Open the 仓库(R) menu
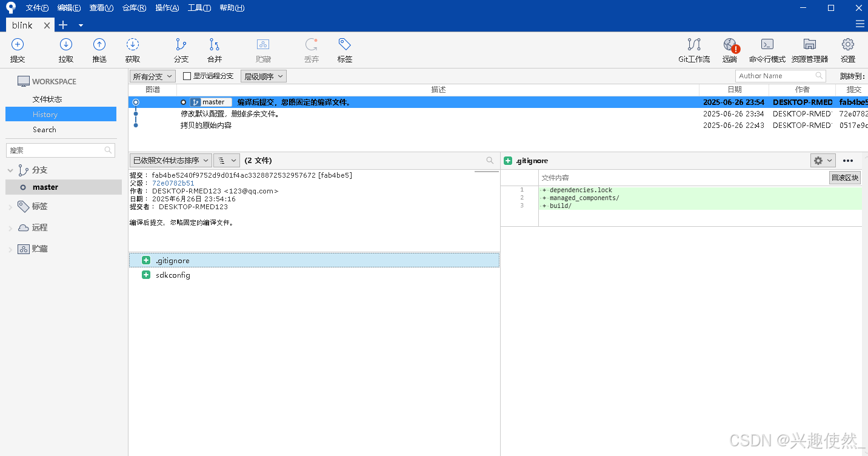868x456 pixels. click(x=134, y=8)
